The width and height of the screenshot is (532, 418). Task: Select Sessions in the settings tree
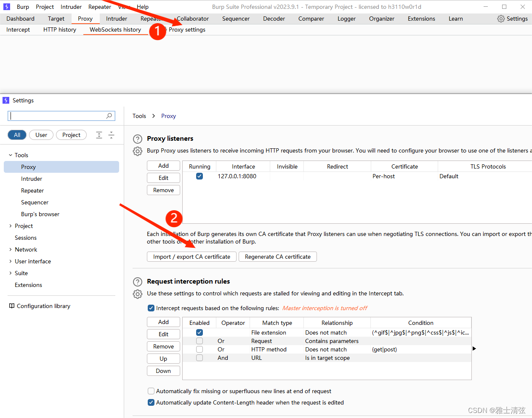tap(26, 238)
